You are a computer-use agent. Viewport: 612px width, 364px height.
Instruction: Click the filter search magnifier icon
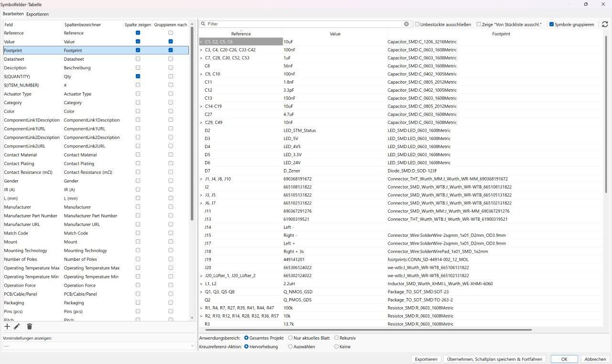tap(203, 24)
